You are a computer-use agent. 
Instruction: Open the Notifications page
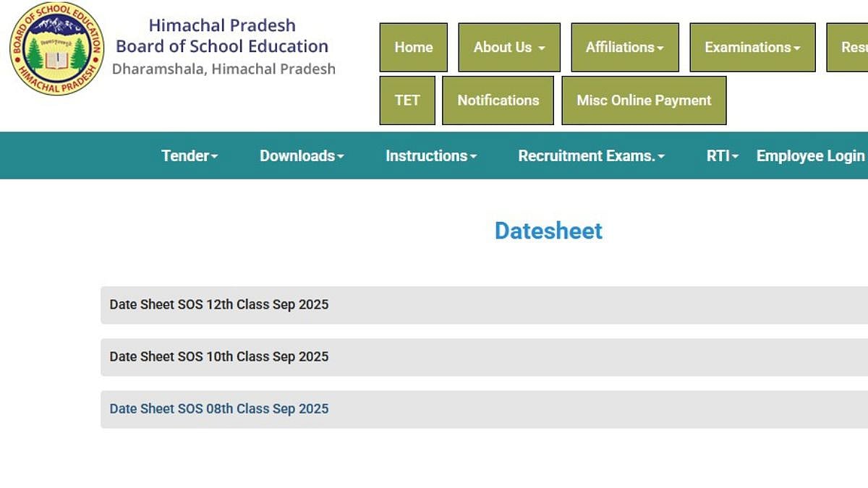pos(498,100)
